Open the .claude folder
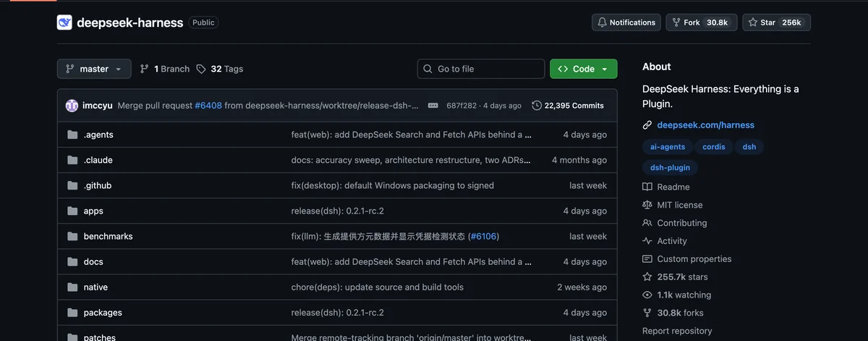The width and height of the screenshot is (868, 341). pos(98,160)
